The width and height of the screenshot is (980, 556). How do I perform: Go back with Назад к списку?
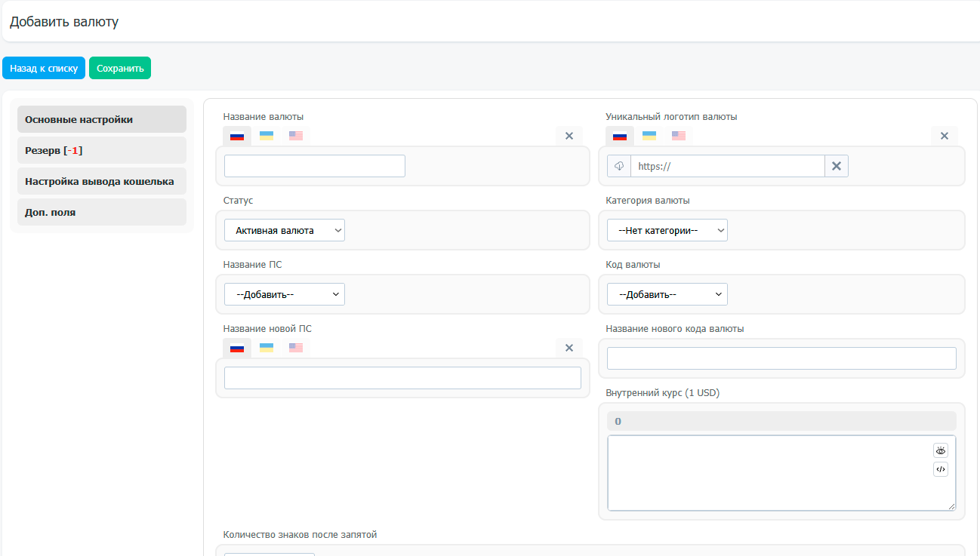(44, 68)
